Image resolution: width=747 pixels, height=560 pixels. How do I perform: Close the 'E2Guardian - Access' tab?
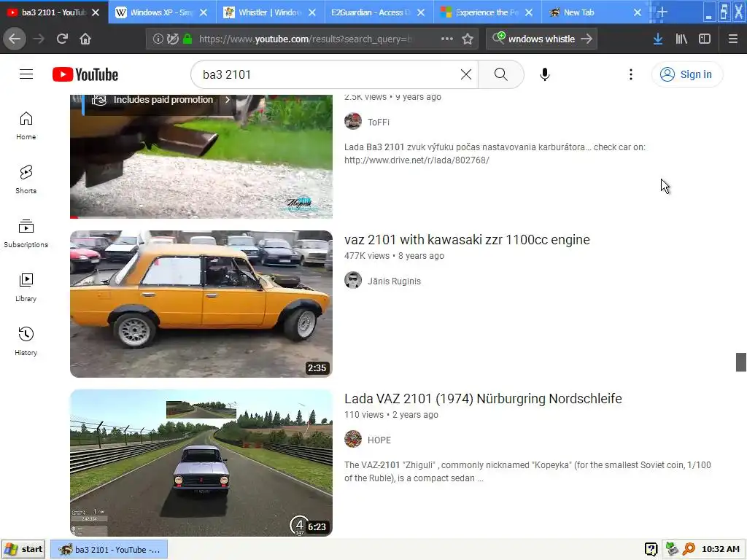(421, 12)
